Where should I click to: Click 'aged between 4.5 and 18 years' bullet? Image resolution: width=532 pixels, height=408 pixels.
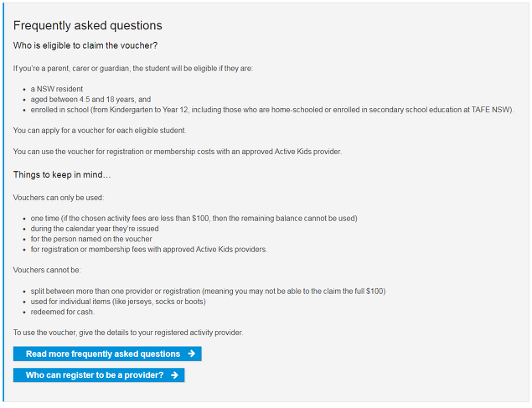[90, 100]
